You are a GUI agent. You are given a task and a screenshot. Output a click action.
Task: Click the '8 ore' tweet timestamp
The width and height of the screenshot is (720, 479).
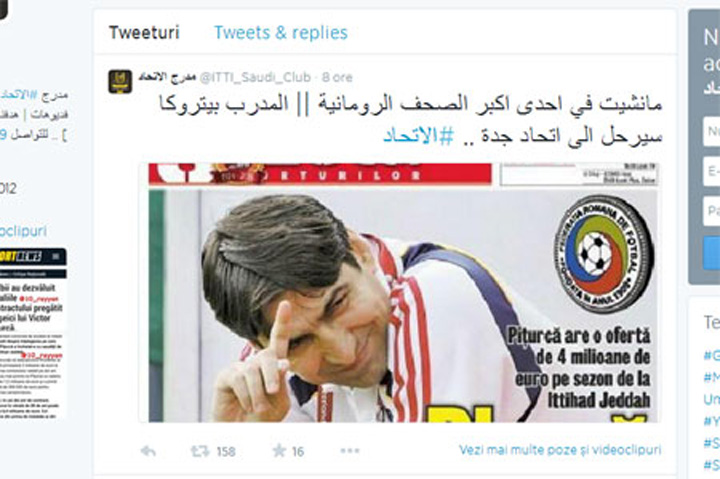[x=337, y=78]
